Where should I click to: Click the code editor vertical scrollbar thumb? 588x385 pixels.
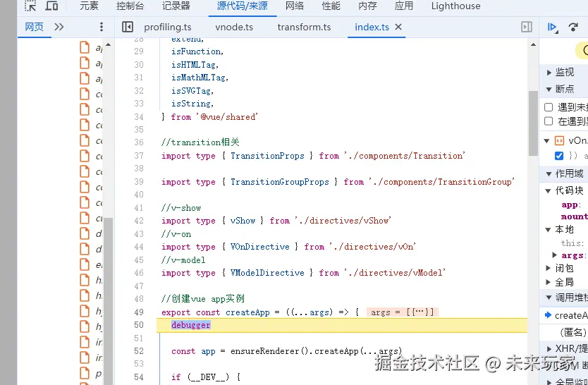pos(533,123)
